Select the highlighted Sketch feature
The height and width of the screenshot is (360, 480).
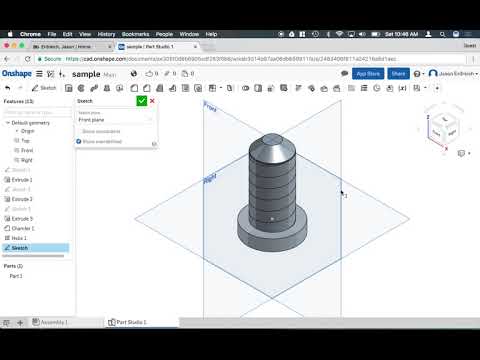(36, 248)
